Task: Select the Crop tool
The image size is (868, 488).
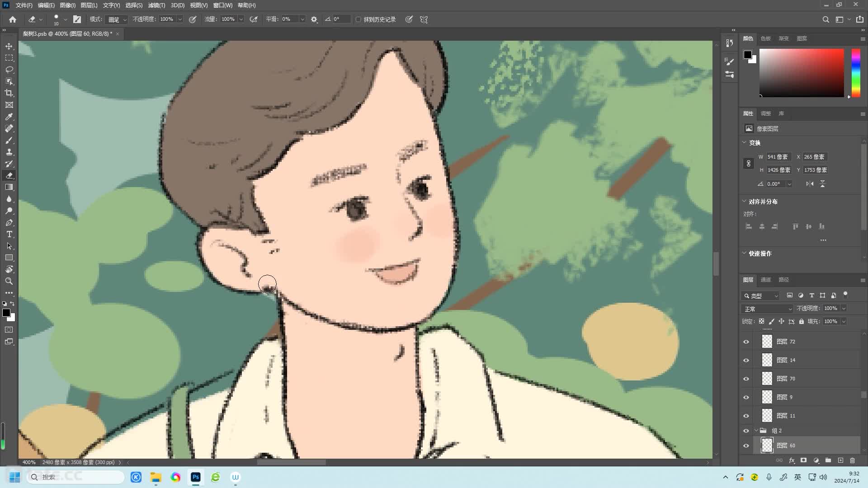Action: click(9, 93)
